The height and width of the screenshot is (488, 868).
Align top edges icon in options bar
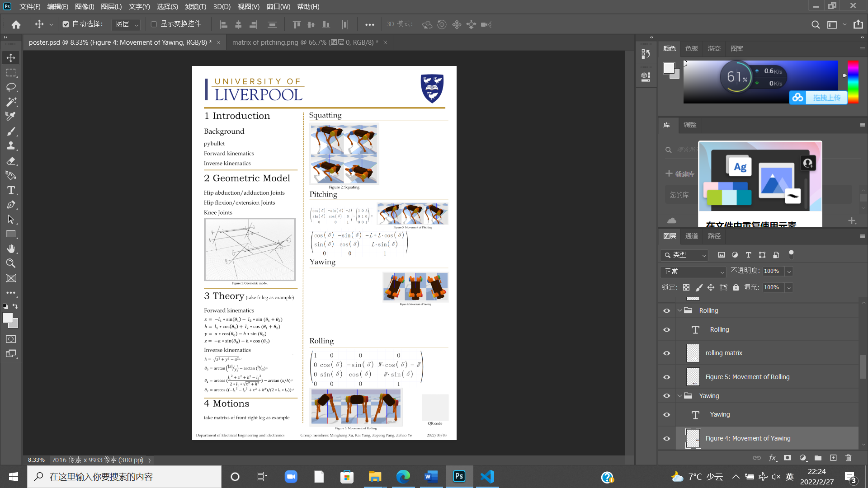pyautogui.click(x=297, y=24)
